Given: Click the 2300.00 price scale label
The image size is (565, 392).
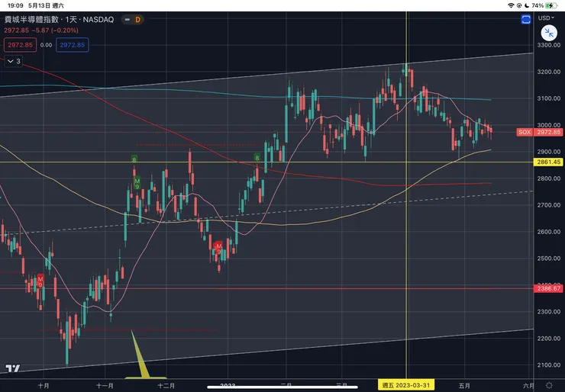Looking at the screenshot, I should click(x=549, y=311).
